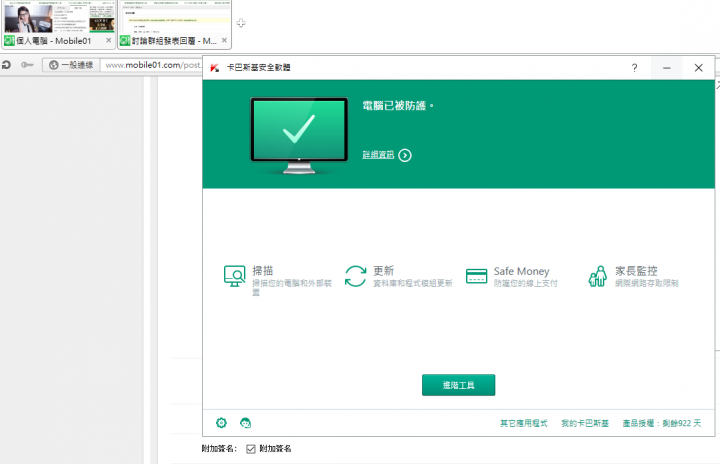Open 我的卡巴斯基 link
Screen dimensions: 720x464
point(585,423)
